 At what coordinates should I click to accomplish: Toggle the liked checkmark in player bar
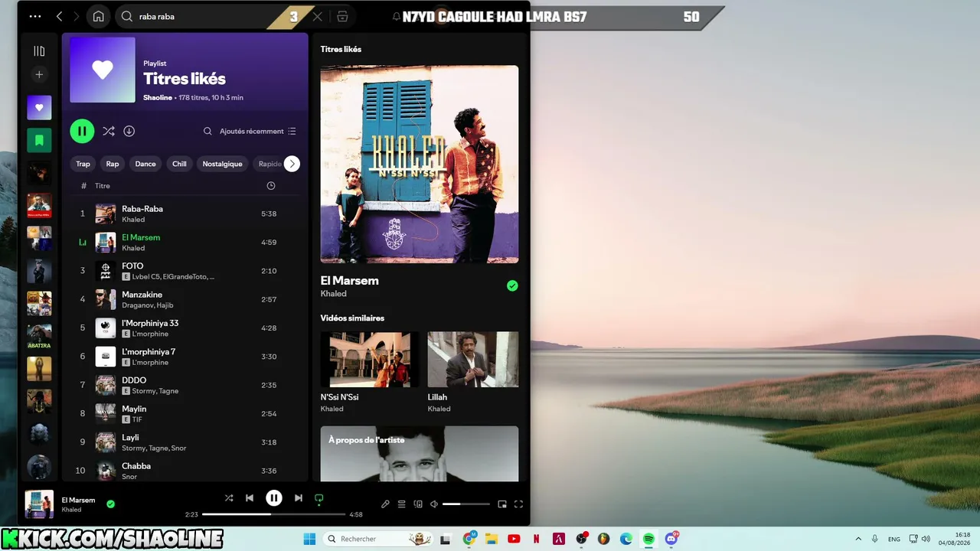point(110,504)
